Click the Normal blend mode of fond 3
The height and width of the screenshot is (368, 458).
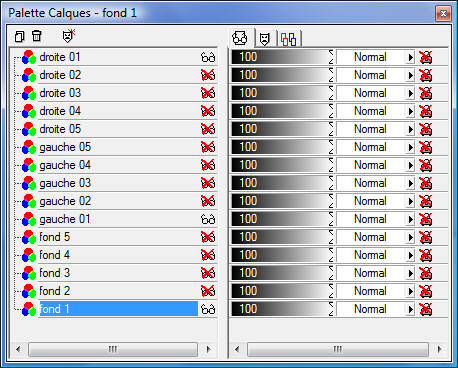[370, 273]
